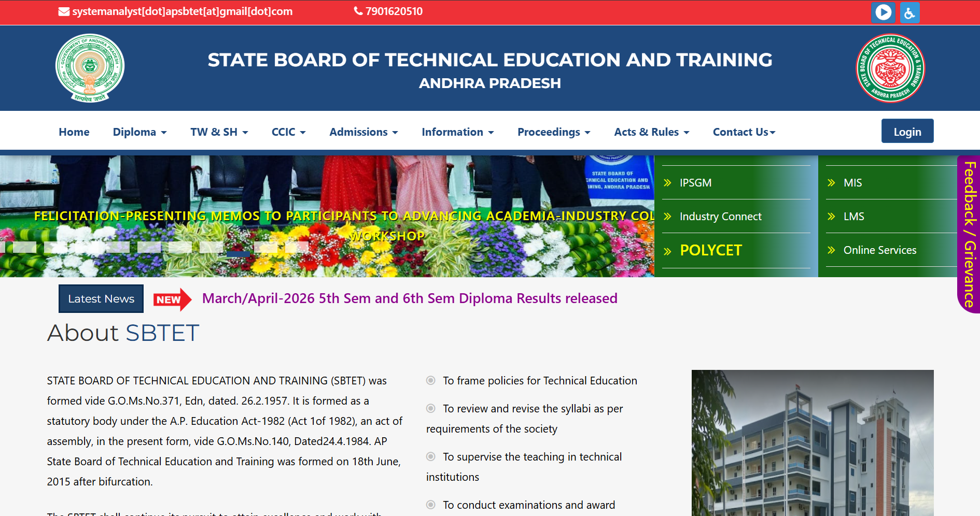Click the Government of Andhra Pradesh emblem logo
980x516 pixels.
click(90, 68)
